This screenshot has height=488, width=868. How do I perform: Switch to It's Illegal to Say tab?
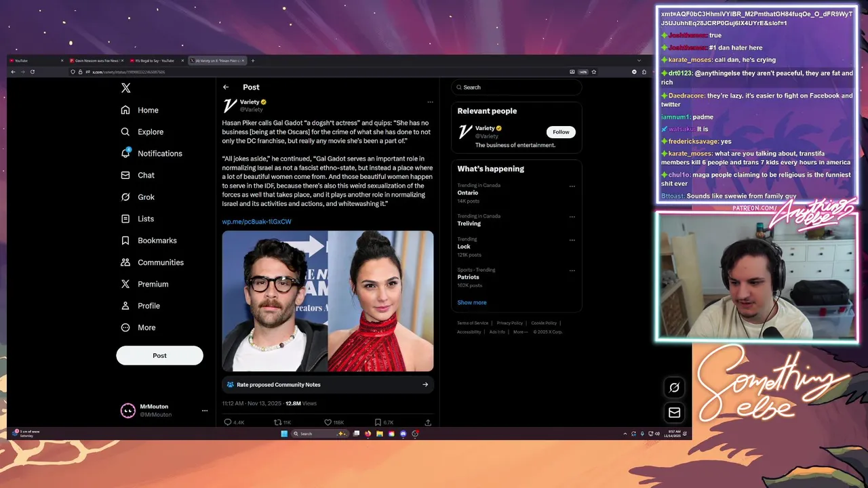[x=157, y=60]
